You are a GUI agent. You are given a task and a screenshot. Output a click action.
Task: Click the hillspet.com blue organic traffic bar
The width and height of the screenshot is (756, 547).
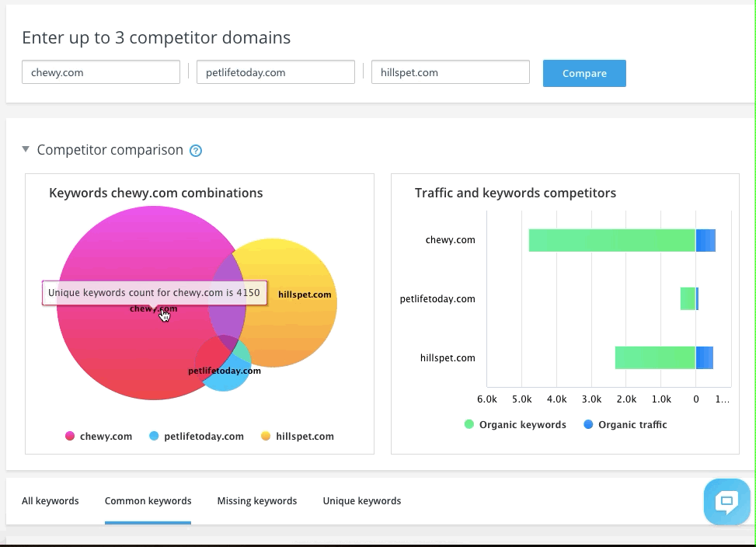tap(705, 357)
